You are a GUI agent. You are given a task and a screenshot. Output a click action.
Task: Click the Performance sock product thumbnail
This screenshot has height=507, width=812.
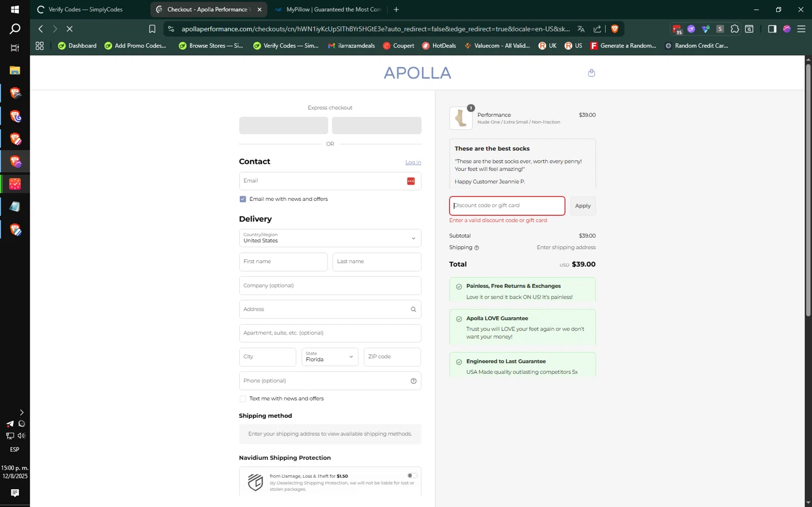(461, 118)
